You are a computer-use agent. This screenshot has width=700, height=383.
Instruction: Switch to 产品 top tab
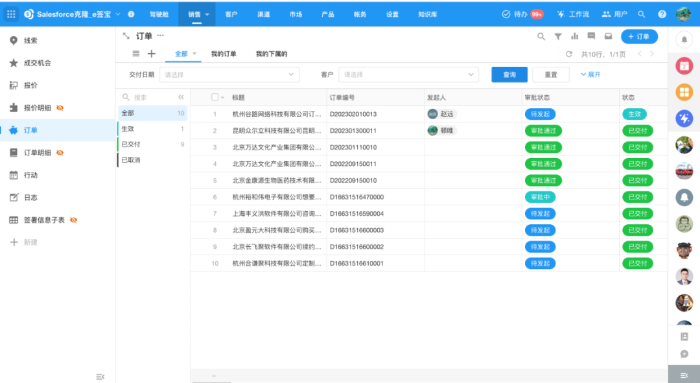[x=328, y=14]
